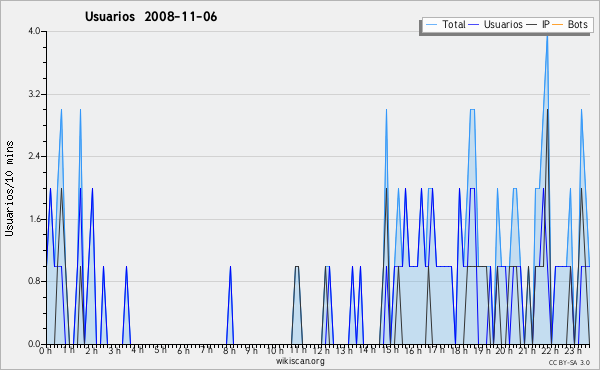This screenshot has width=600, height=370.
Task: Click the dark blue Usuarios legend line
Action: point(474,25)
